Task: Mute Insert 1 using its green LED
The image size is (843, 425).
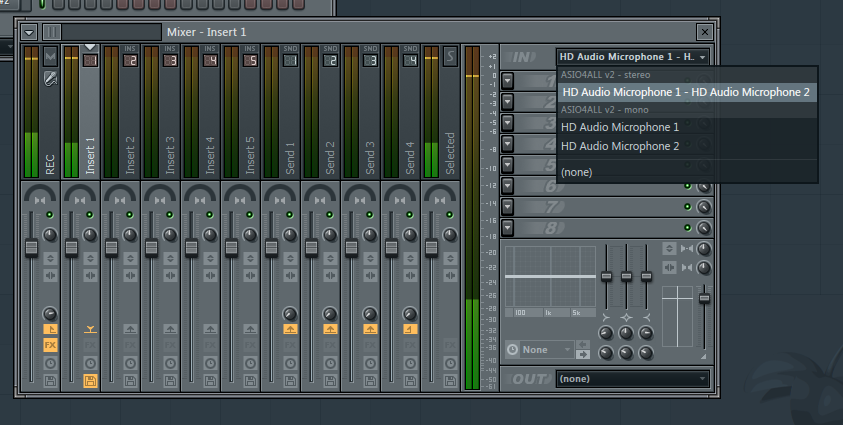Action: point(90,215)
